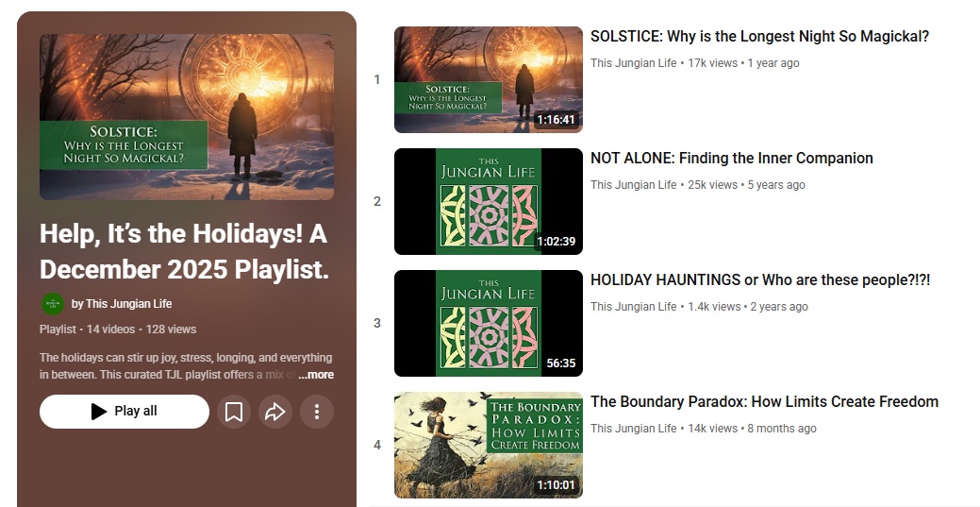
Task: Open title 'NOT ALONE: Finding the Inner Companion'
Action: tap(732, 159)
